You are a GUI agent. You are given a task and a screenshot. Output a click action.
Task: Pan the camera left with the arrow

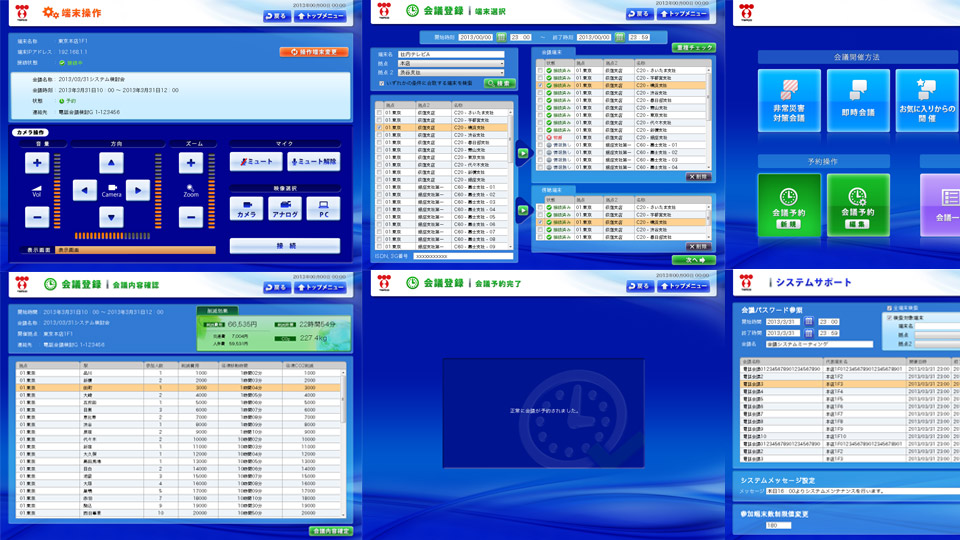click(x=86, y=190)
